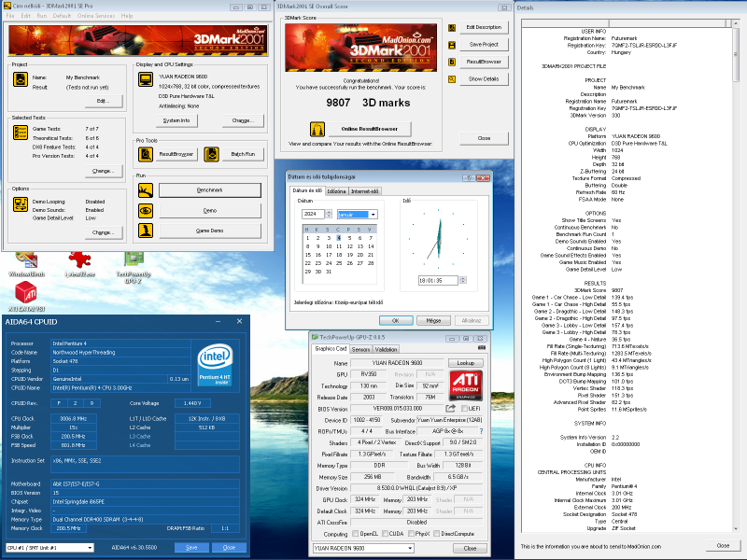Open the Help menu in 3DMark2001
Viewport: 747px width, 560px height.
pos(127,16)
